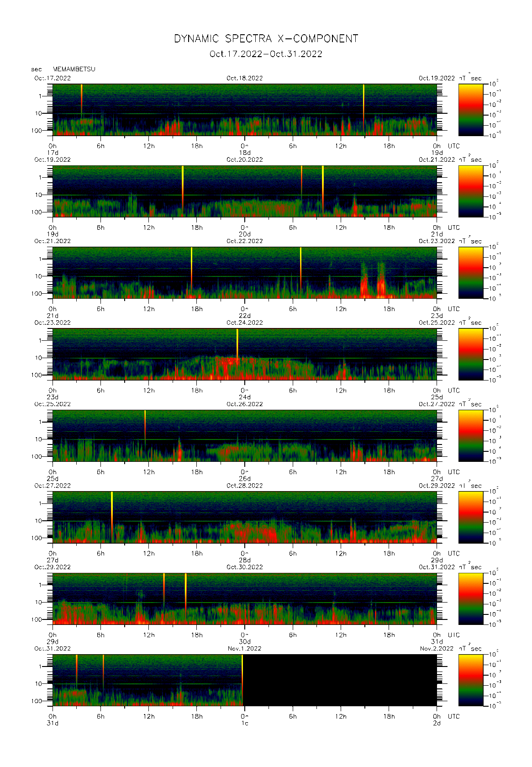Image resolution: width=532 pixels, height=767 pixels.
Task: Click the sec unit label beside MEMAMBETSU
Action: point(37,69)
